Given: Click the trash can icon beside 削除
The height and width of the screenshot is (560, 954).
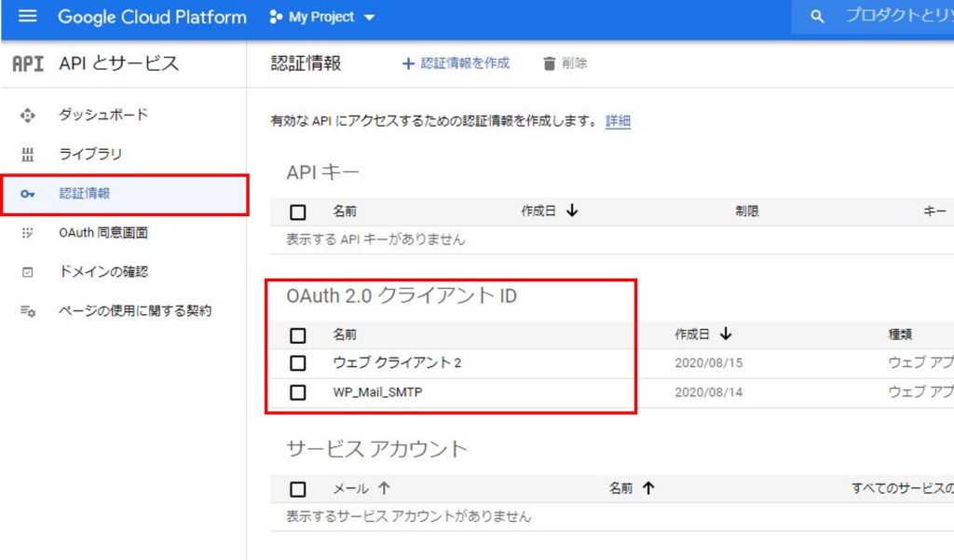Looking at the screenshot, I should coord(549,63).
